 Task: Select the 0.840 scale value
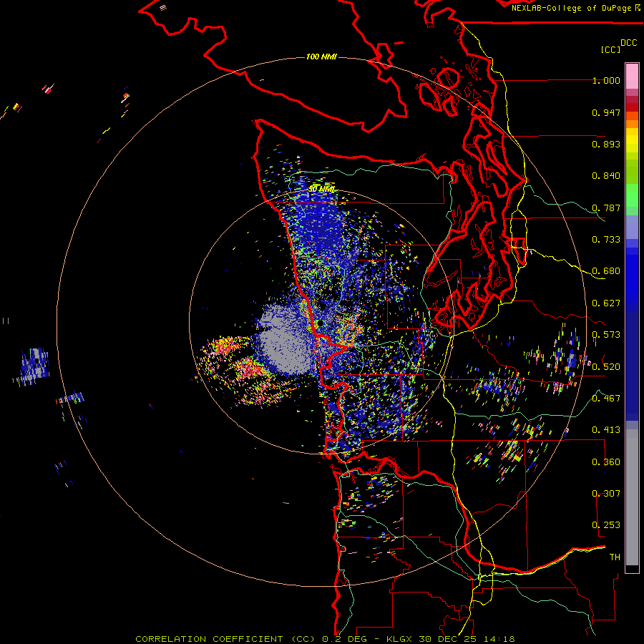(x=606, y=176)
